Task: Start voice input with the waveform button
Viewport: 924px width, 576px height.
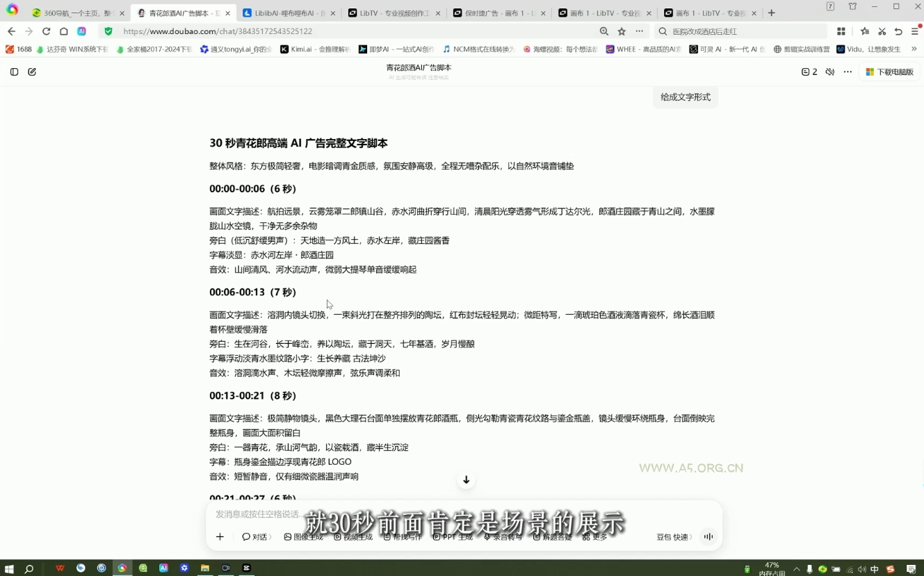Action: click(708, 536)
